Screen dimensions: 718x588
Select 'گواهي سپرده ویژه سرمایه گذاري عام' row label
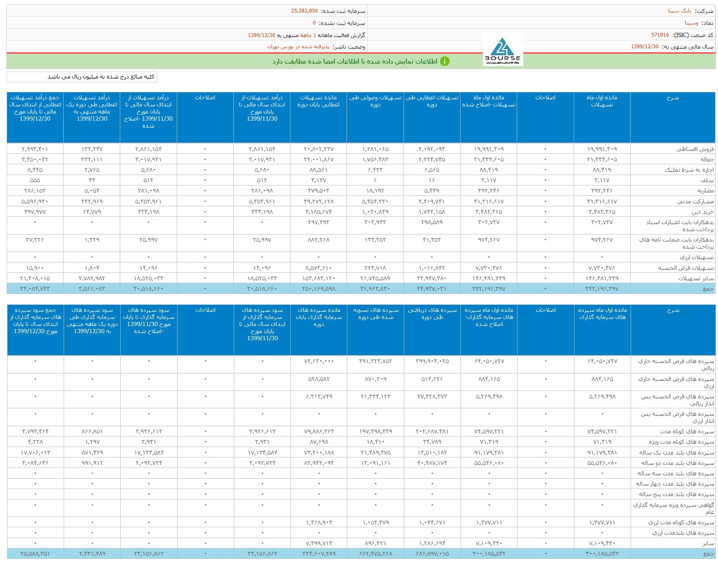click(x=674, y=509)
